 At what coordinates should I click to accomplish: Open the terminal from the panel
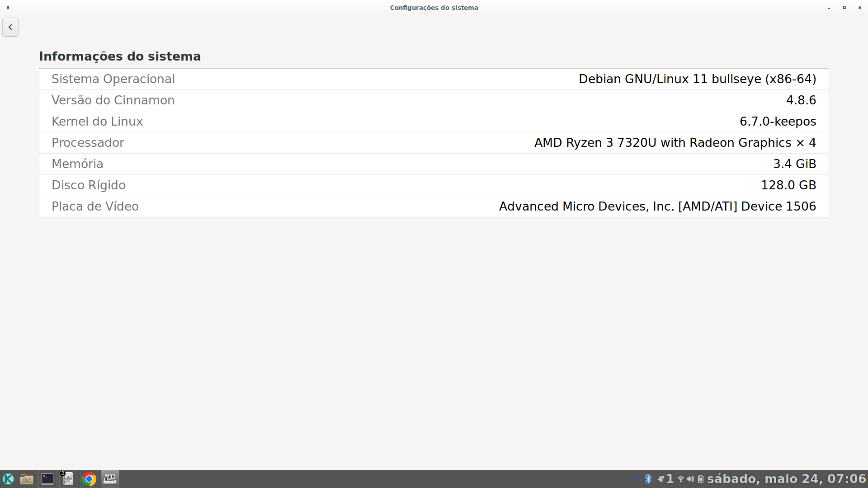(47, 479)
